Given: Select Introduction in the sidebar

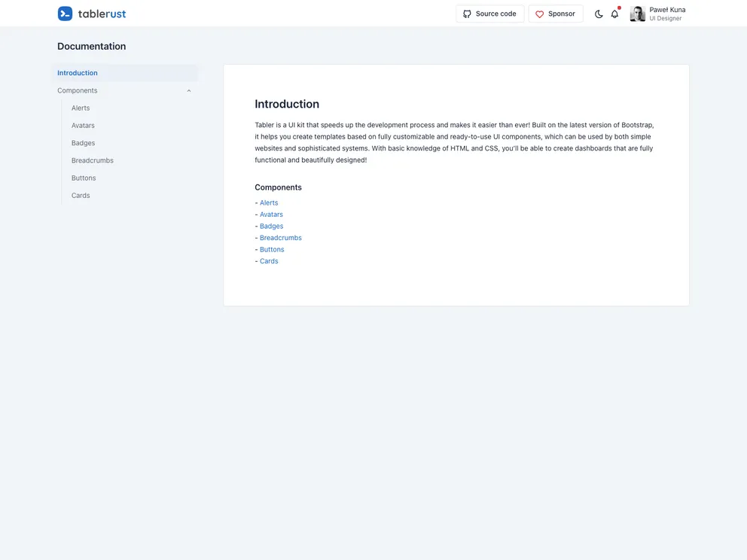Looking at the screenshot, I should tap(77, 72).
